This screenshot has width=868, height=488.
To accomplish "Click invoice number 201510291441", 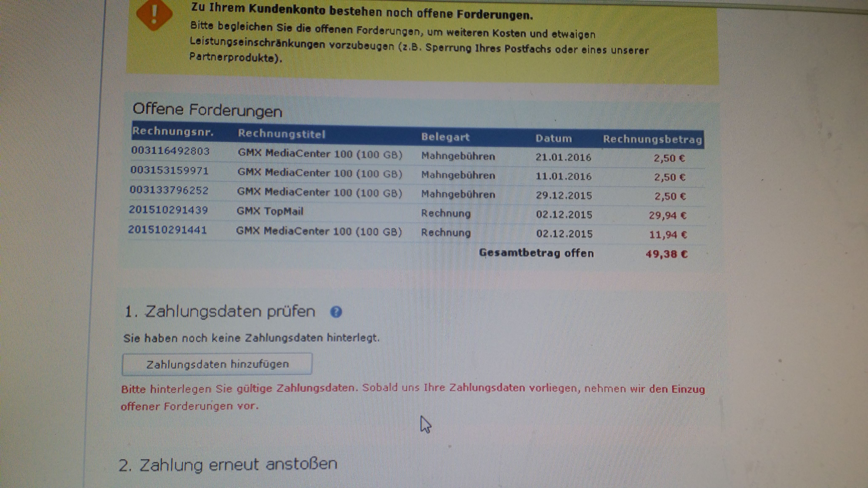I will point(167,230).
